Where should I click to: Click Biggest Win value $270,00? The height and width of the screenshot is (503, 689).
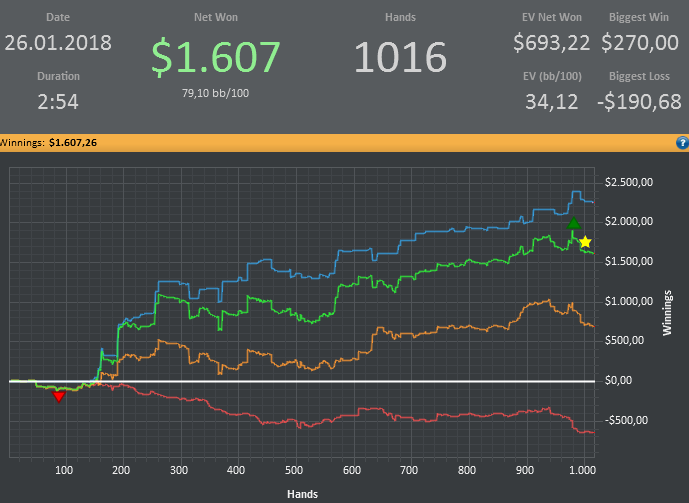[x=640, y=43]
